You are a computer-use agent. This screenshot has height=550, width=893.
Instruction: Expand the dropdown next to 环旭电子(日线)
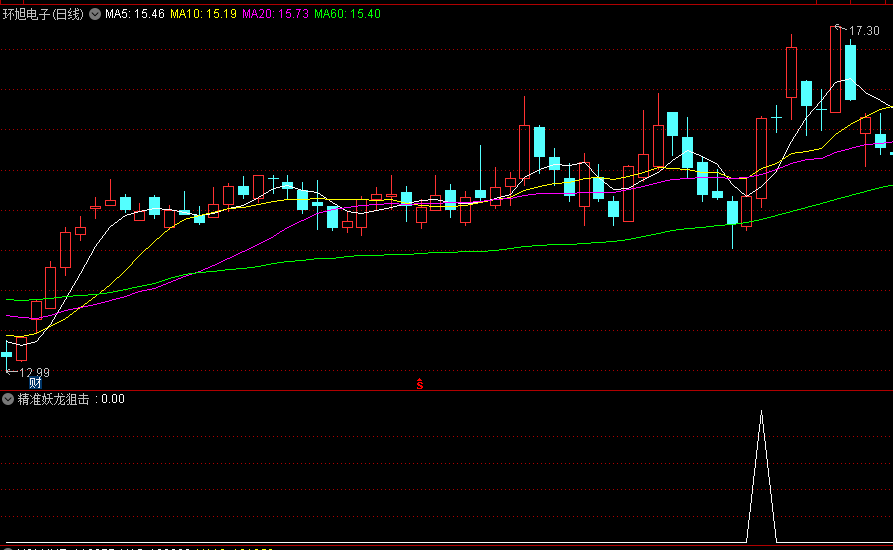pyautogui.click(x=95, y=14)
